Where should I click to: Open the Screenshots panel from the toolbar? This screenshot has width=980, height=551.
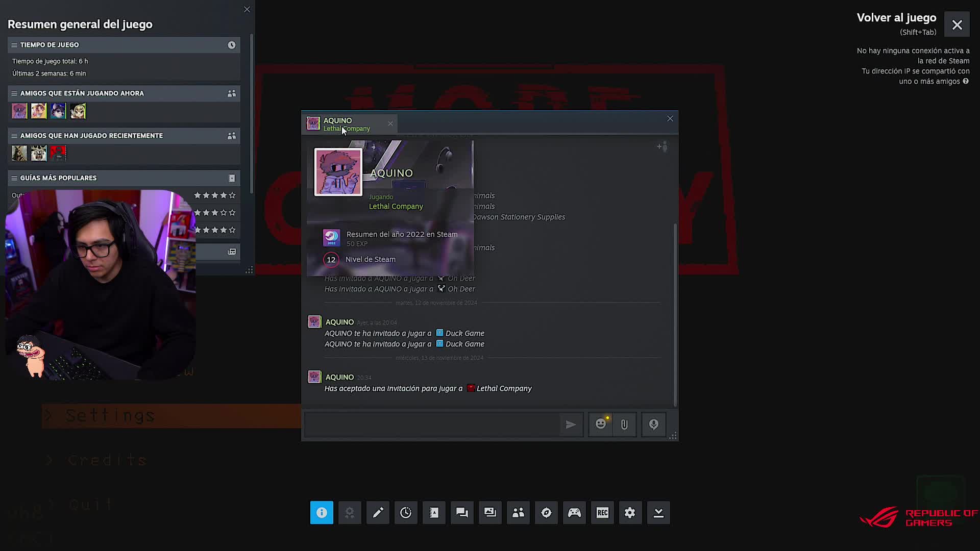click(x=490, y=513)
